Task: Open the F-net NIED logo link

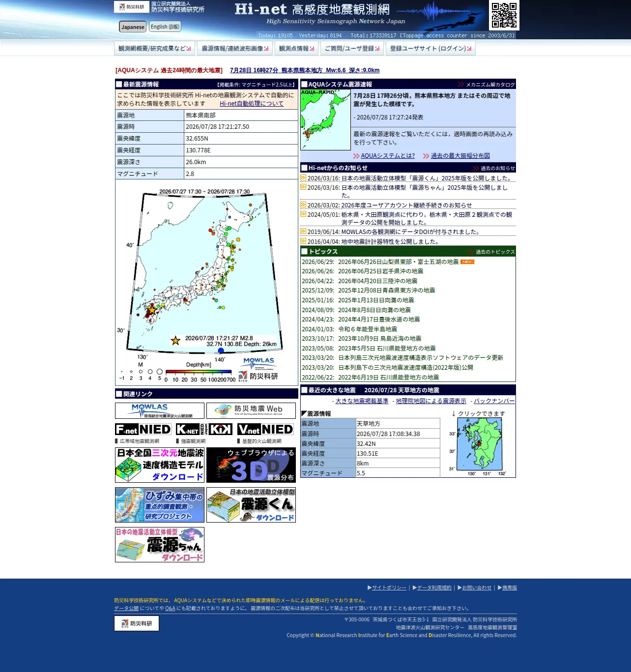Action: [143, 429]
